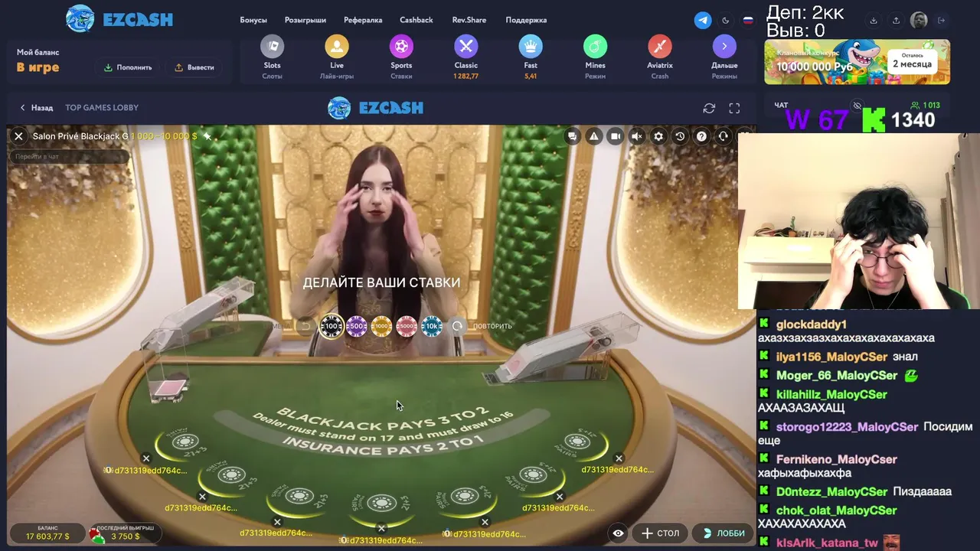Open game settings gear icon
The width and height of the screenshot is (980, 551).
coord(658,136)
